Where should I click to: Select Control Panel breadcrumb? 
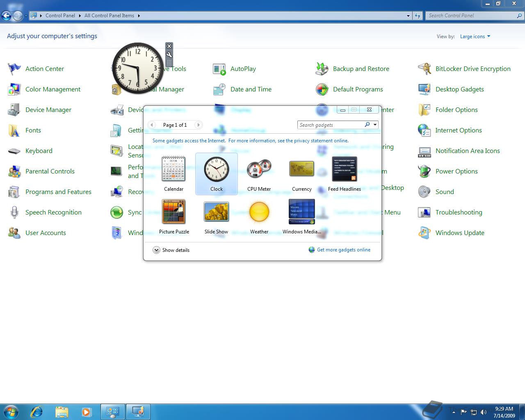[x=60, y=16]
